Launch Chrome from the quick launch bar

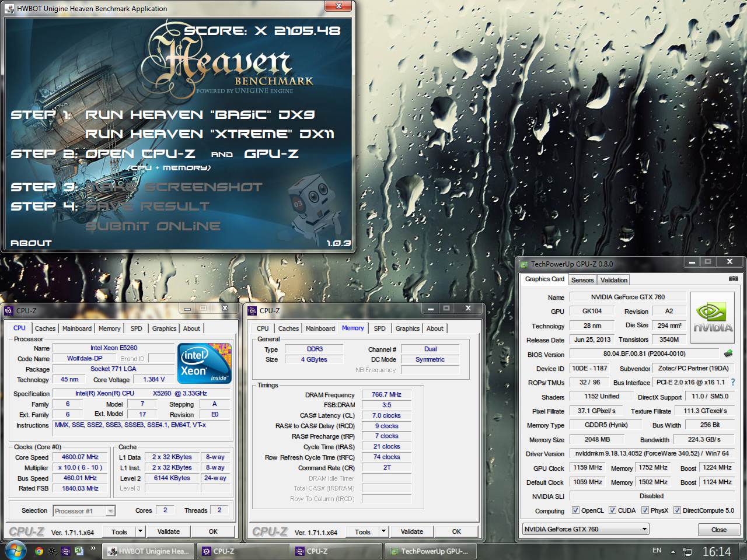click(39, 551)
